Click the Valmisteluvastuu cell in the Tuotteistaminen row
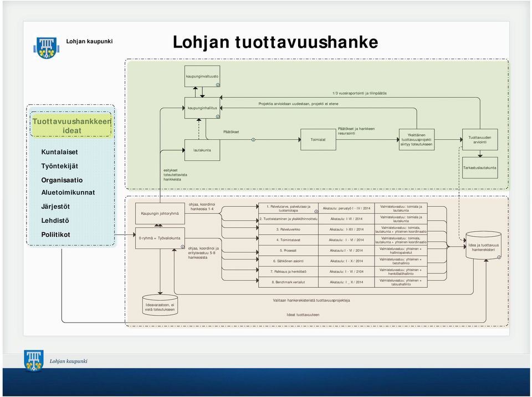This screenshot has width=532, height=397. [x=401, y=219]
